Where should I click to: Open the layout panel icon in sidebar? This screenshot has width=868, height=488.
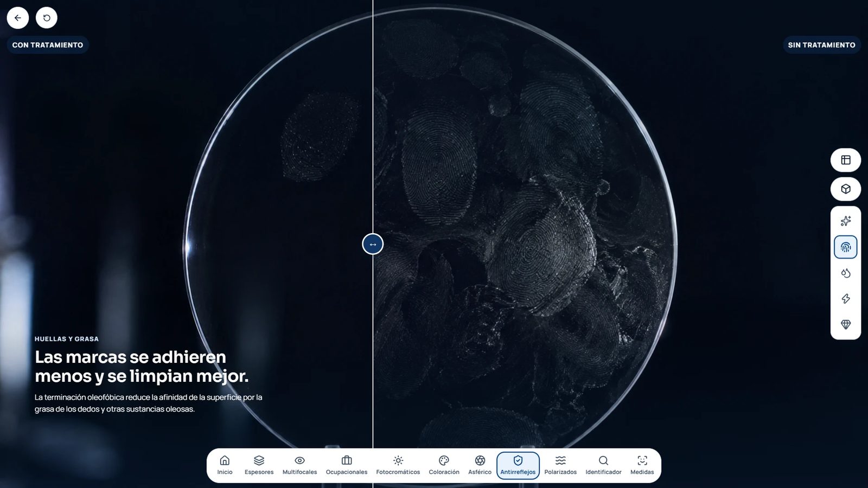(x=846, y=160)
